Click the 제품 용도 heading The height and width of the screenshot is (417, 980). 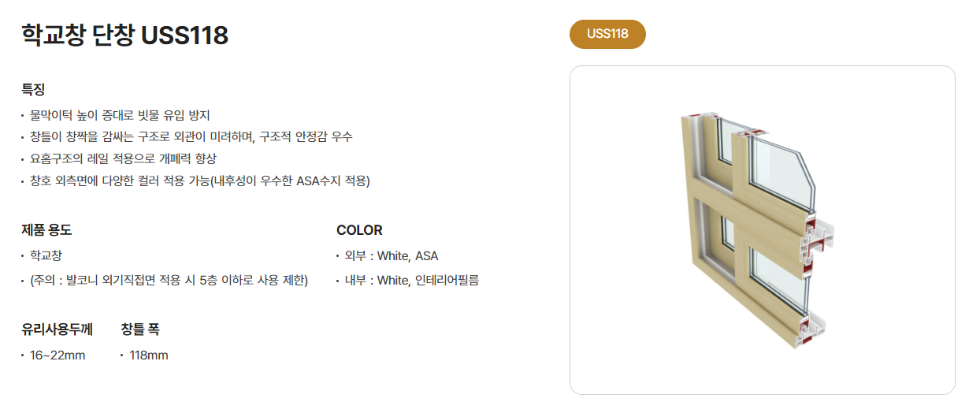46,230
